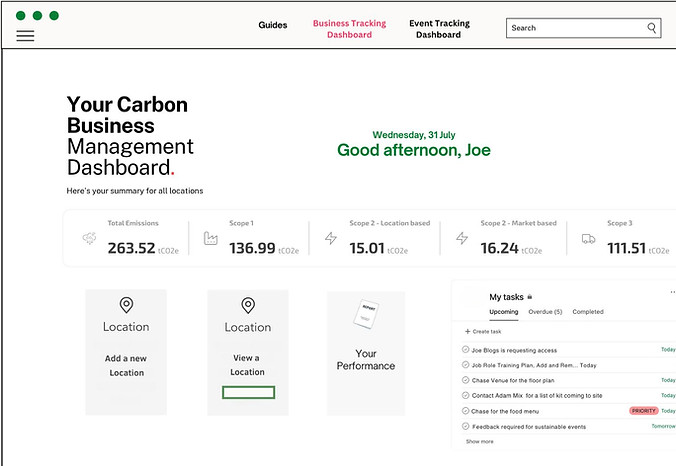Click 'Wednesday, 31 July' date text

pyautogui.click(x=414, y=134)
